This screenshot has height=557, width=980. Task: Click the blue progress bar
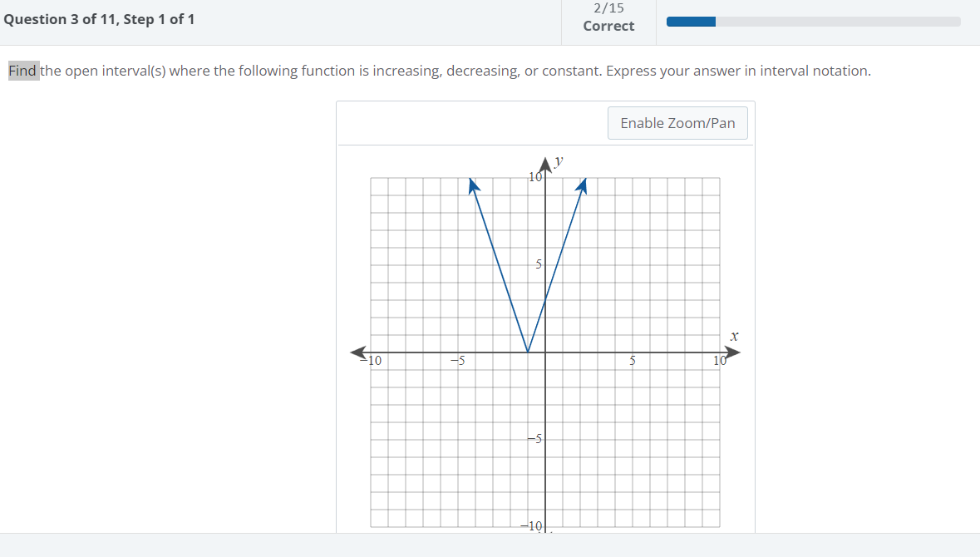click(689, 21)
